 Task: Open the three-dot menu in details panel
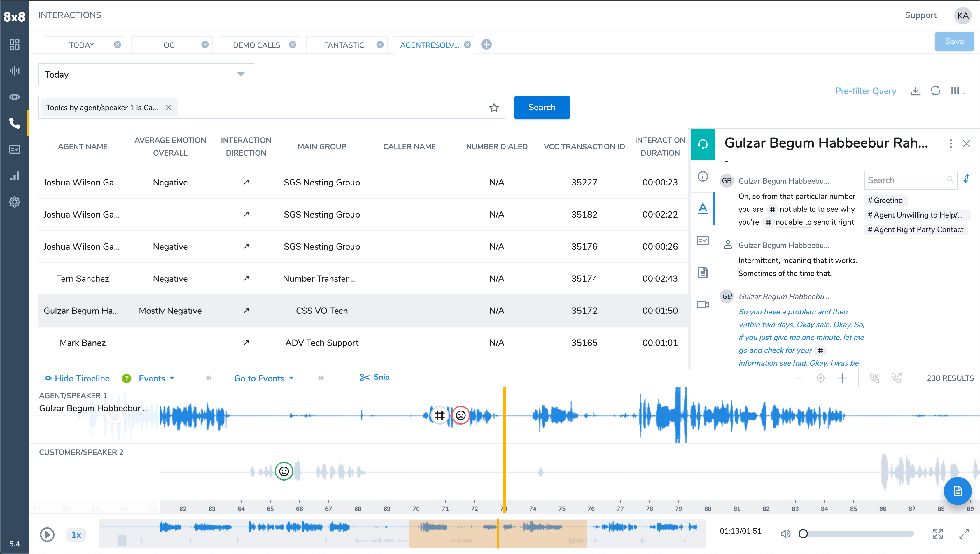951,143
